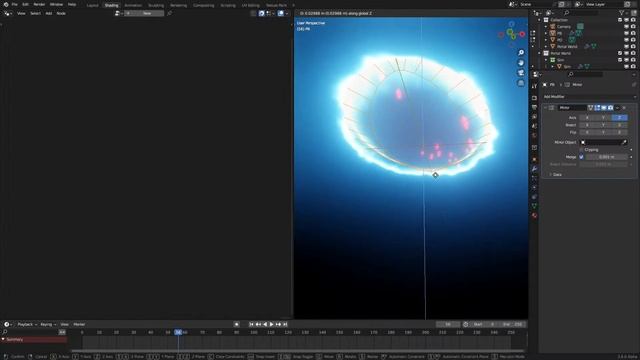Screen dimensions: 640x360
Task: Enable the Clipping checkbox
Action: coord(582,150)
